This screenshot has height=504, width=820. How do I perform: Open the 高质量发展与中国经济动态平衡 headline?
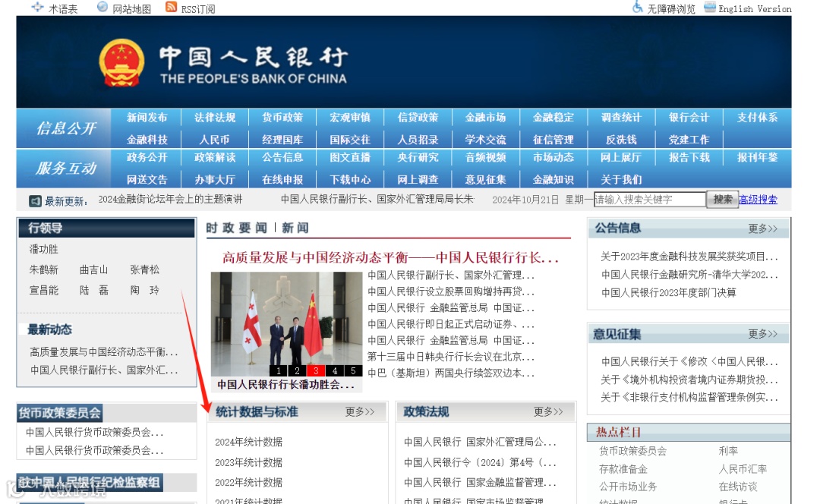tap(391, 258)
